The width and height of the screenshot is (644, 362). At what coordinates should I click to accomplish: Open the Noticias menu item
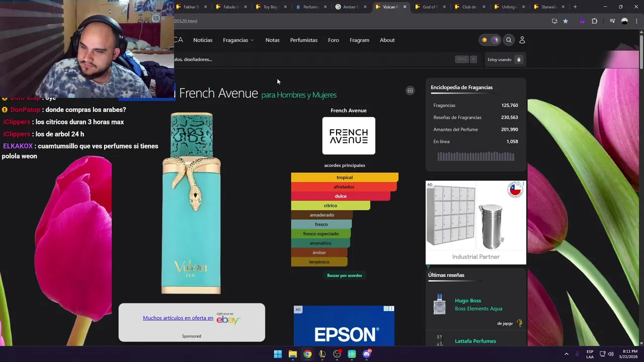(x=203, y=40)
